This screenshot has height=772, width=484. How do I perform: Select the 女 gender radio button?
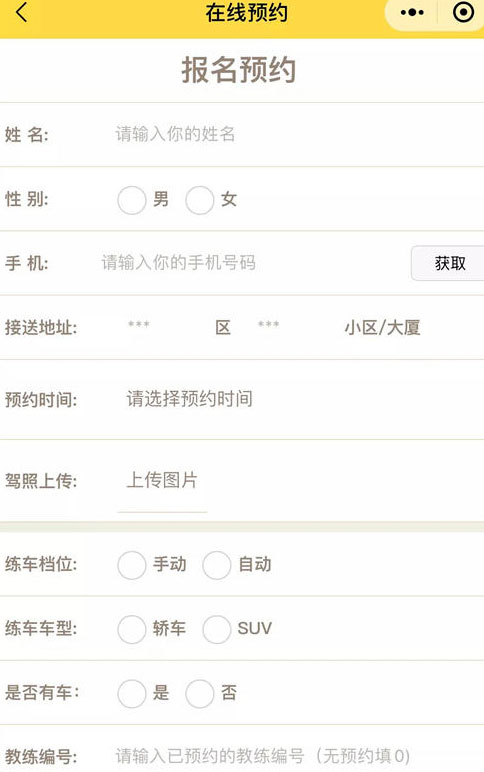pos(199,200)
